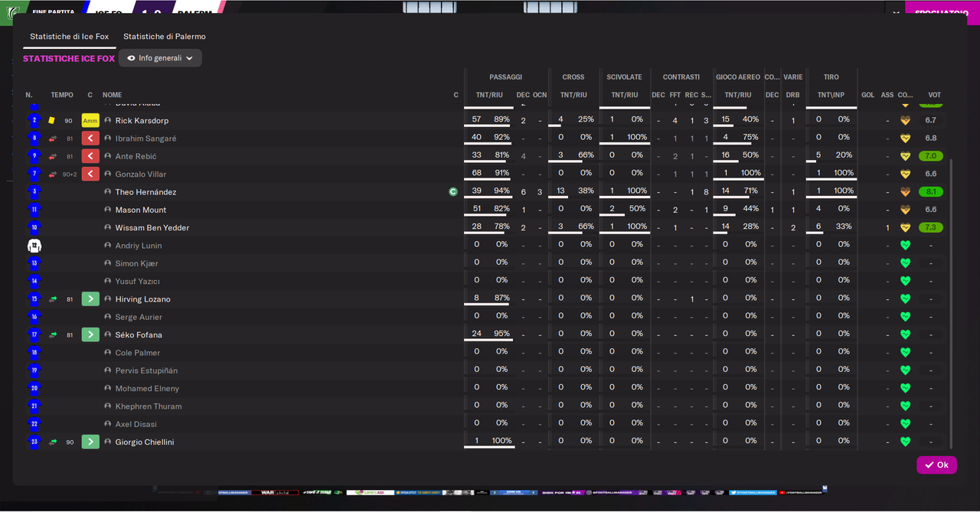This screenshot has width=980, height=512.
Task: Select player name Mohamed Elneny
Action: pos(147,389)
